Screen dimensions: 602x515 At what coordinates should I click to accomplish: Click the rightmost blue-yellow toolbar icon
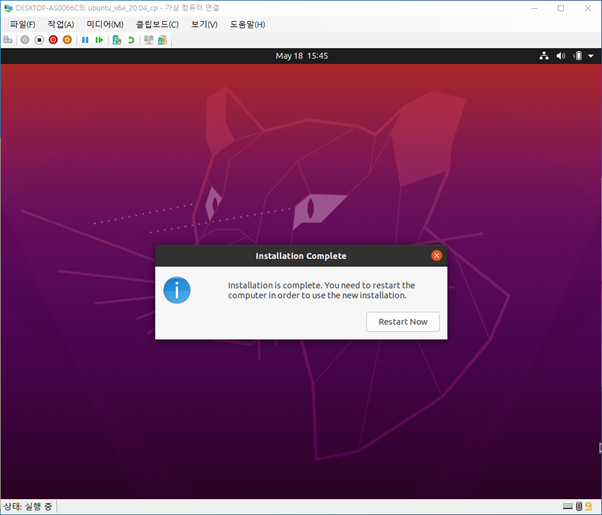162,40
